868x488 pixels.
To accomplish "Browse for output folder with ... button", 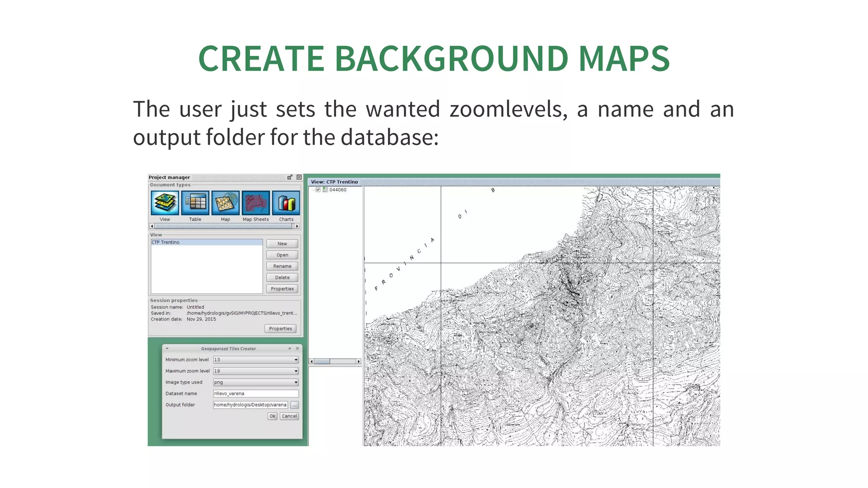I will [x=295, y=405].
